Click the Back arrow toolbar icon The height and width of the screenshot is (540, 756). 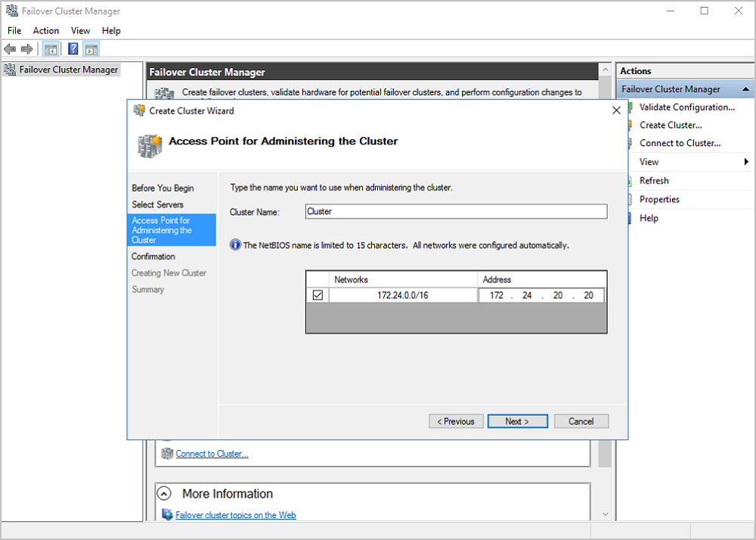click(10, 48)
